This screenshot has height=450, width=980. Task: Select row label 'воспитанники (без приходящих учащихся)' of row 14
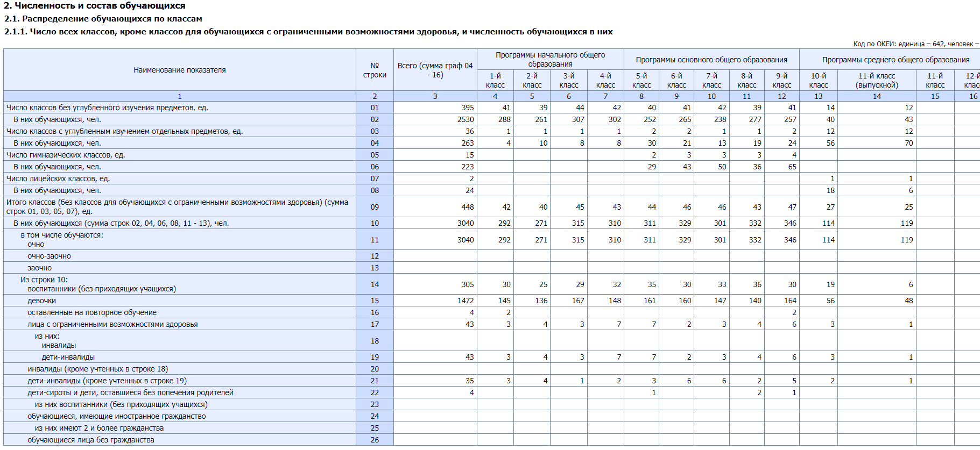click(102, 289)
